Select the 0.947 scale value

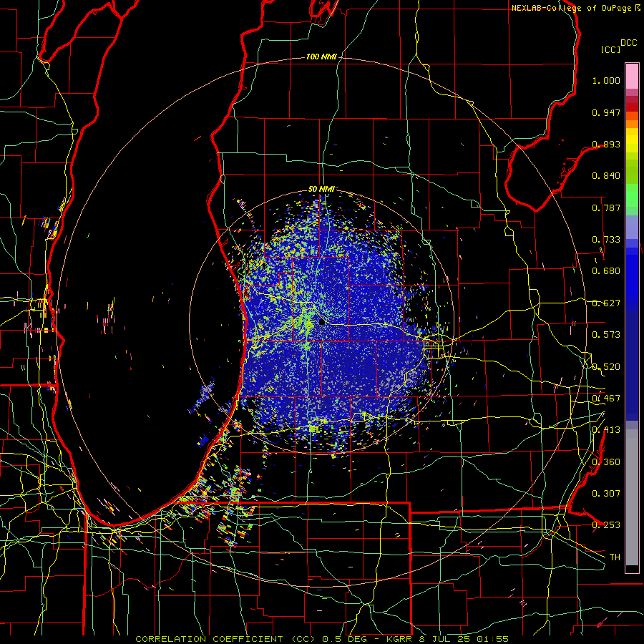(606, 112)
